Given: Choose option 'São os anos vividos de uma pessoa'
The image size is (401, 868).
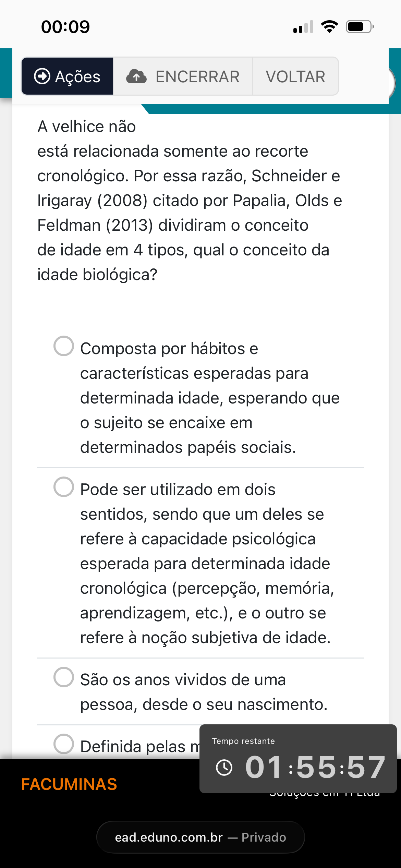Looking at the screenshot, I should 64,677.
